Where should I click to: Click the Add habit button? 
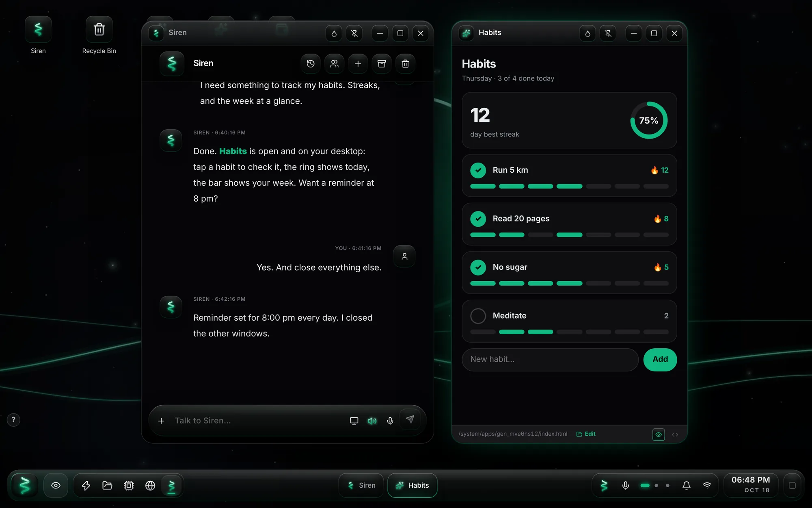point(660,359)
